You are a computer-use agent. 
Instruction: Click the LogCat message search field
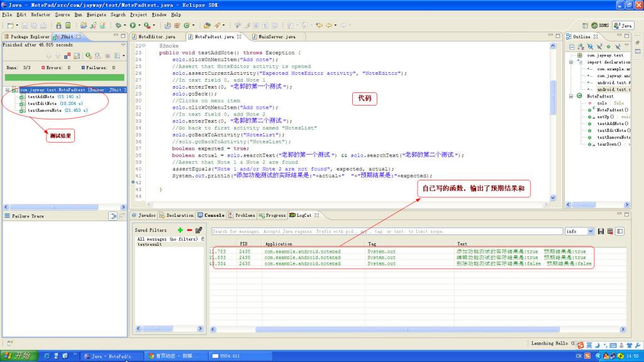(387, 231)
